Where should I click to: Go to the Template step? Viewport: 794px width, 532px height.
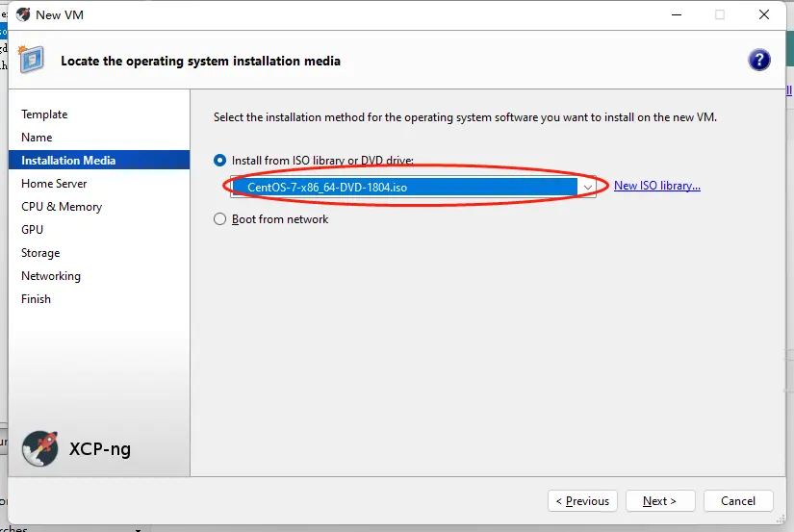tap(44, 114)
